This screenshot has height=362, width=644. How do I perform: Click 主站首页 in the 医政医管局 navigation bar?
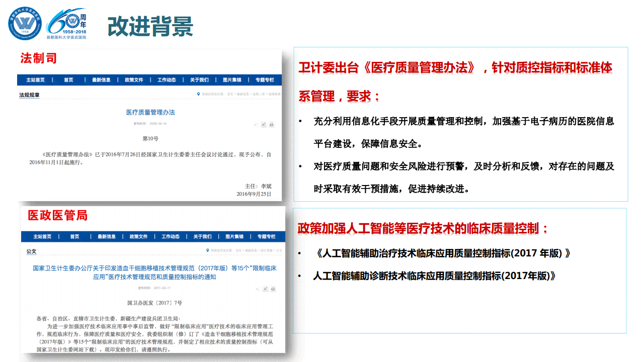(x=42, y=236)
